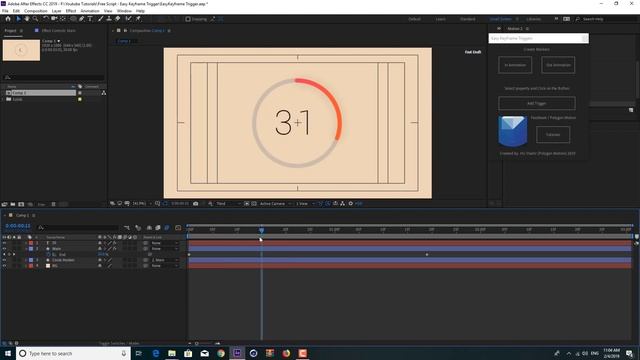
Task: Select the Hand tool
Action: tap(27, 19)
